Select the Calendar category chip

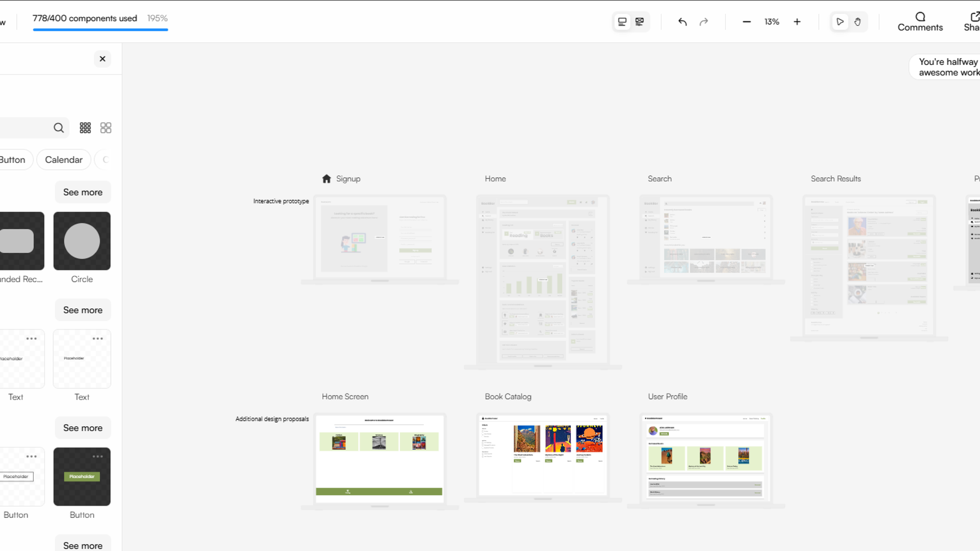64,160
